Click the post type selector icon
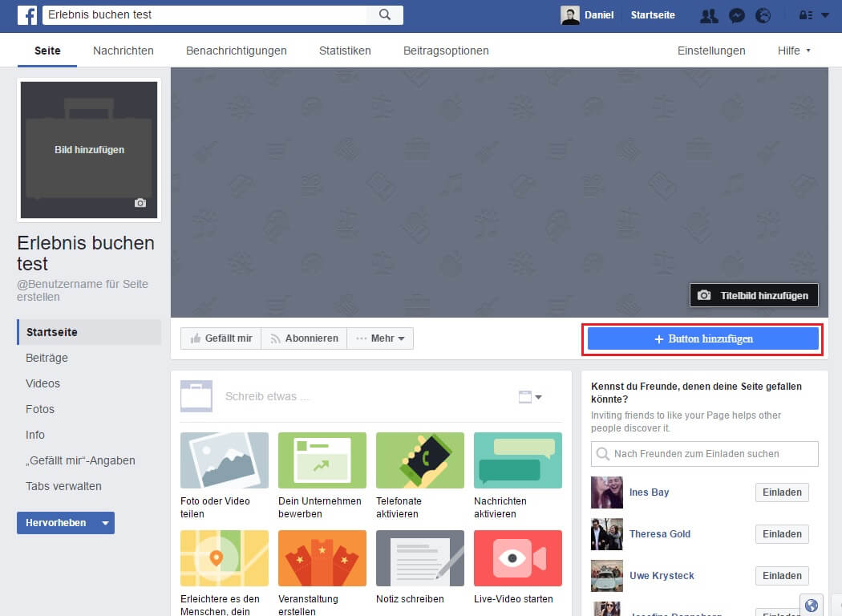The image size is (842, 616). (x=530, y=397)
